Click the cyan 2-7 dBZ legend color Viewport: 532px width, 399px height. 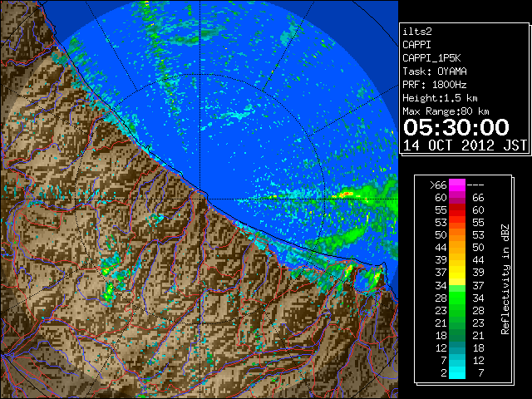point(457,372)
